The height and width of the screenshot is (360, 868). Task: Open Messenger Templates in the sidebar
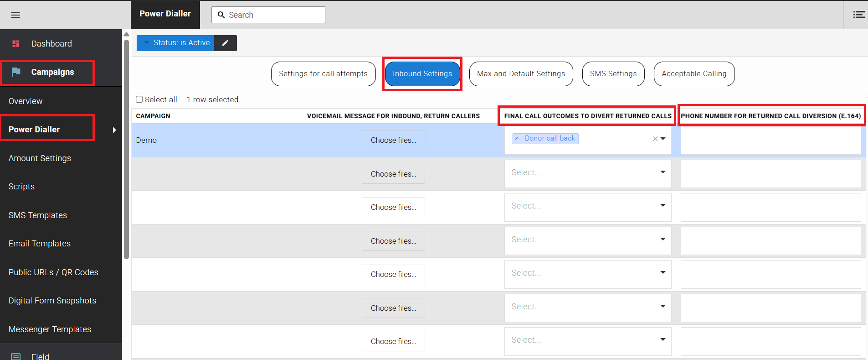coord(50,329)
